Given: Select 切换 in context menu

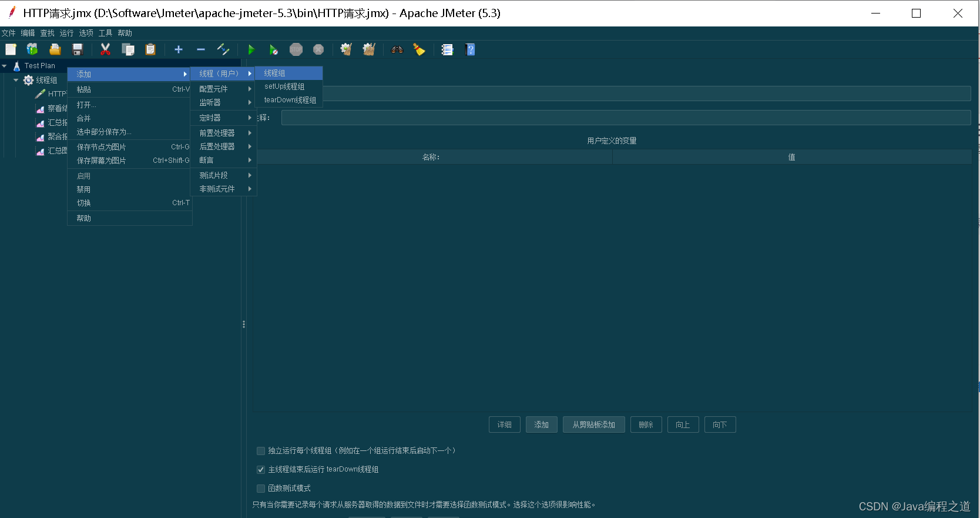Looking at the screenshot, I should pos(130,203).
